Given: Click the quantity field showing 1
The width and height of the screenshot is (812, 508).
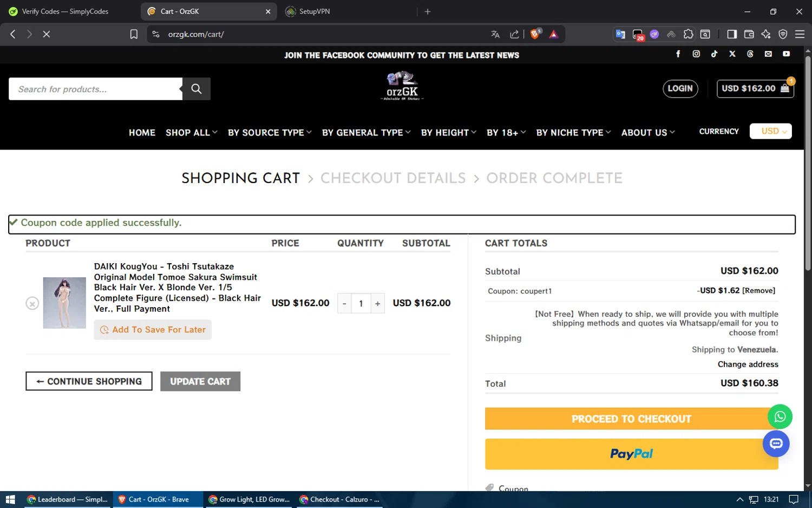Looking at the screenshot, I should pos(361,303).
